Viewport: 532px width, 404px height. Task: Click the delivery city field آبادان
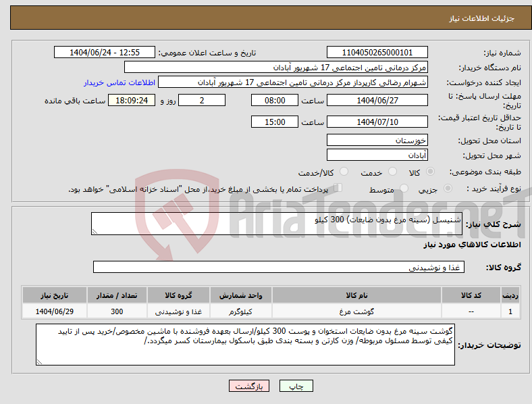click(x=377, y=155)
